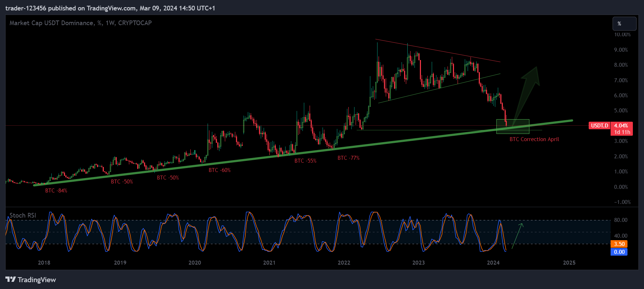Click the 1.00% price axis label

pyautogui.click(x=621, y=172)
